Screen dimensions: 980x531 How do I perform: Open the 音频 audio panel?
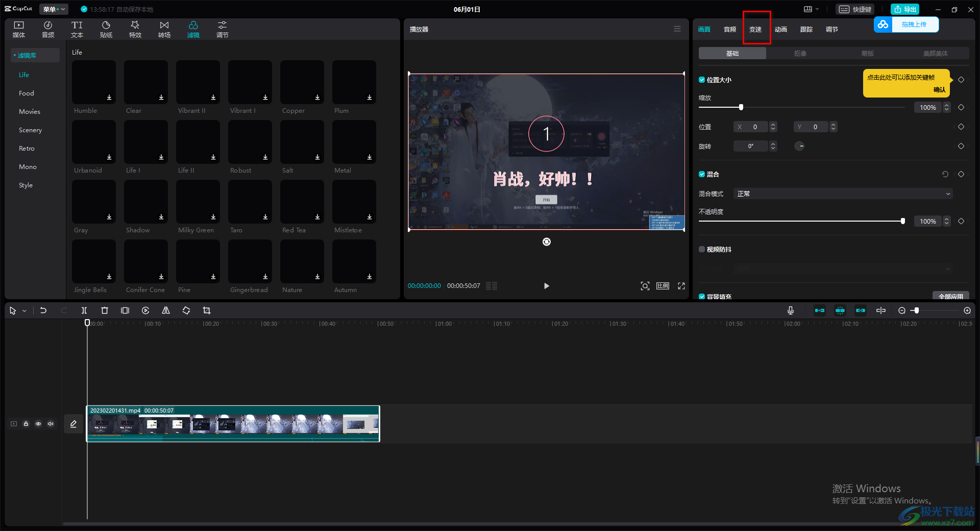point(48,30)
